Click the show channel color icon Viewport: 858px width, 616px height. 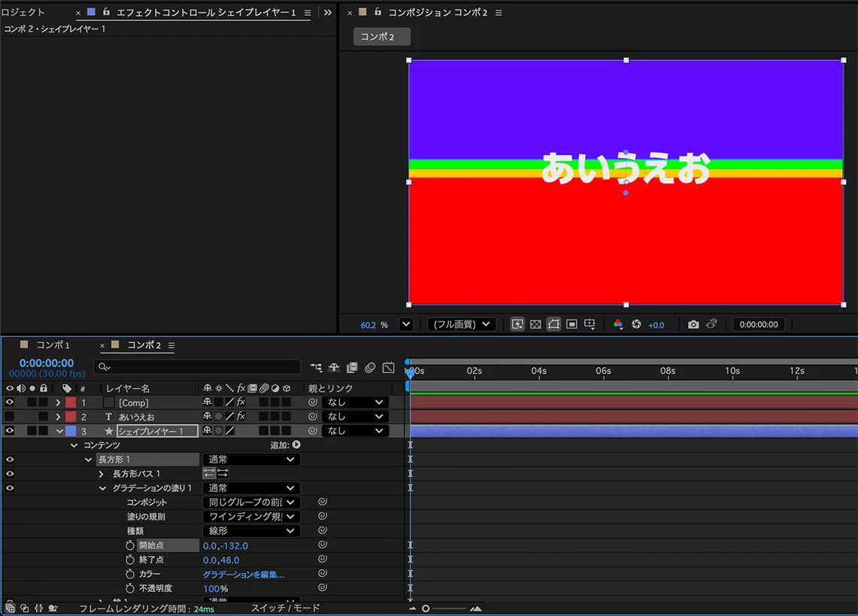pyautogui.click(x=618, y=324)
